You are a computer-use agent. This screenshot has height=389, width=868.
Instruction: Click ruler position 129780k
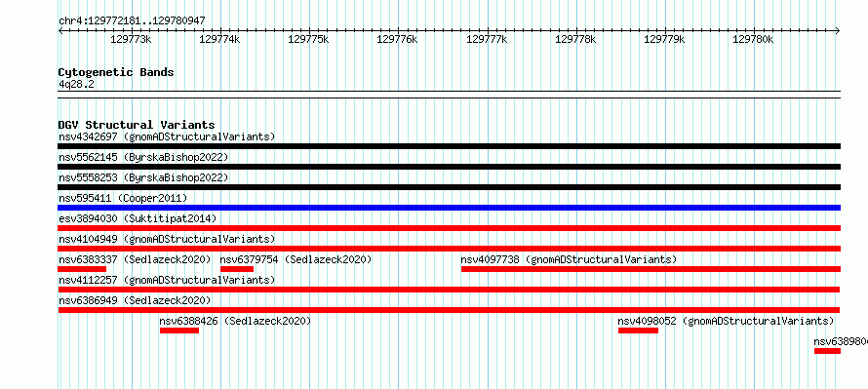pos(753,40)
